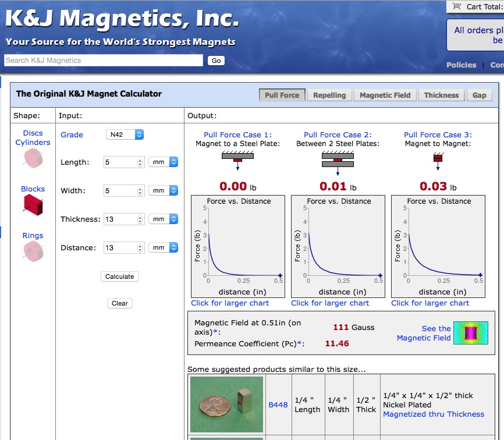Open the Discs Cylinders link

33,137
